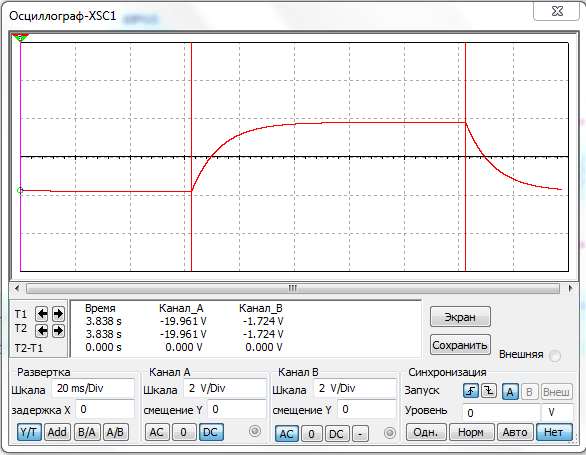Click the Развертка scale field 20 ms/Div
This screenshot has height=455, width=586.
point(93,388)
